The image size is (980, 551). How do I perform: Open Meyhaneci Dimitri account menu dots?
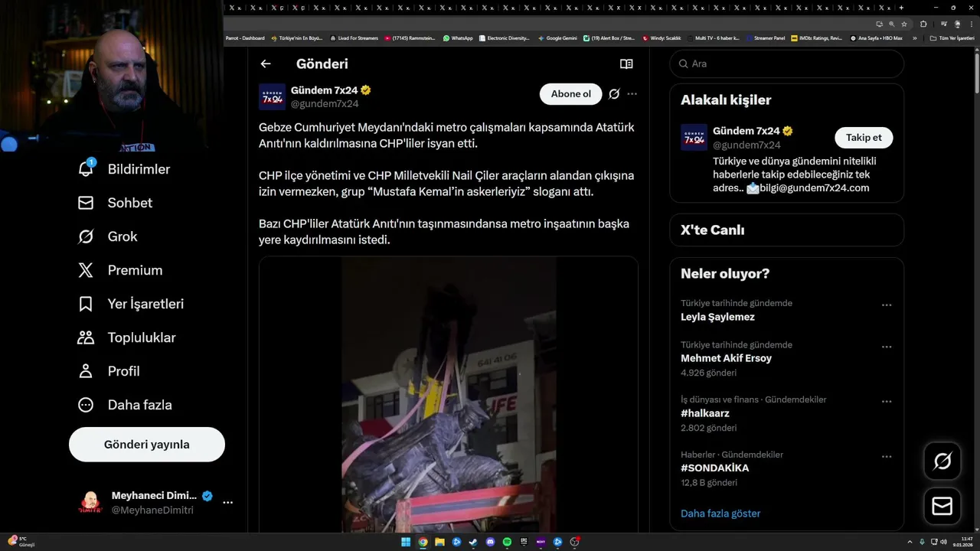point(227,503)
